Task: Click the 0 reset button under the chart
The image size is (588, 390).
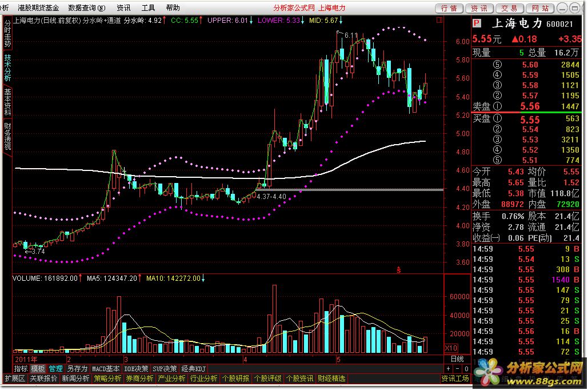Action: coord(466,369)
